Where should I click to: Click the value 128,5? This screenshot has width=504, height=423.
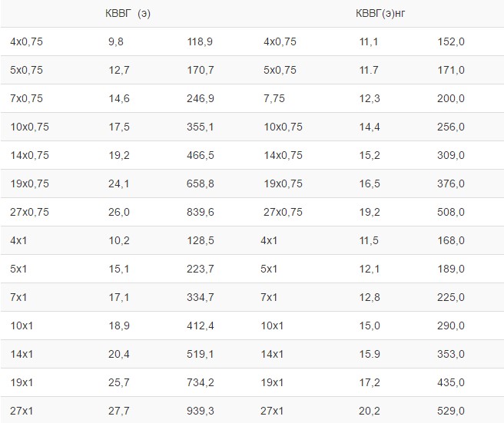[x=201, y=241]
